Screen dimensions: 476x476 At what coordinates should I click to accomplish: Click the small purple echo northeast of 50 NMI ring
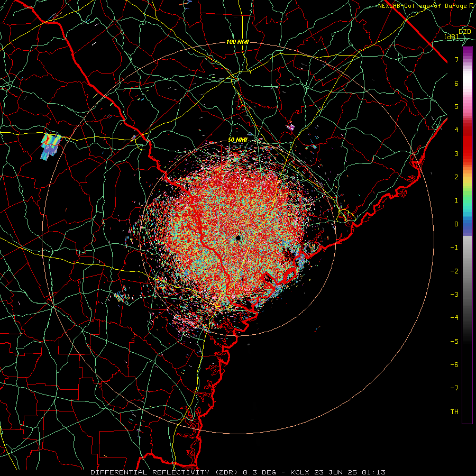click(291, 126)
